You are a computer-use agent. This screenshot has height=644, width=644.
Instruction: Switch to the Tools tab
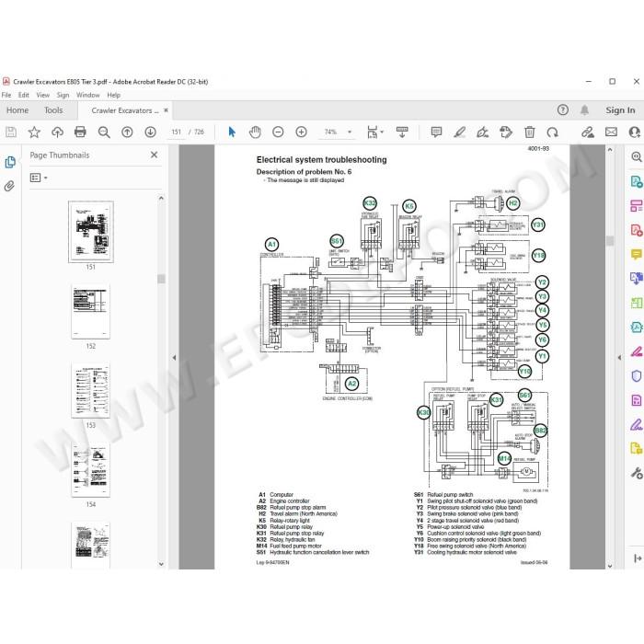pos(53,110)
